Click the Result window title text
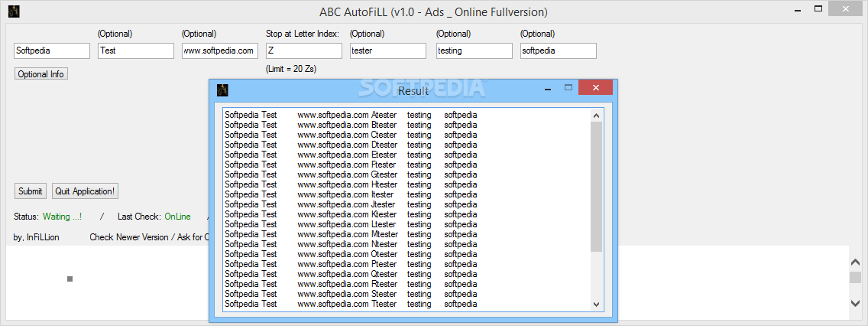The image size is (868, 326). pyautogui.click(x=413, y=90)
